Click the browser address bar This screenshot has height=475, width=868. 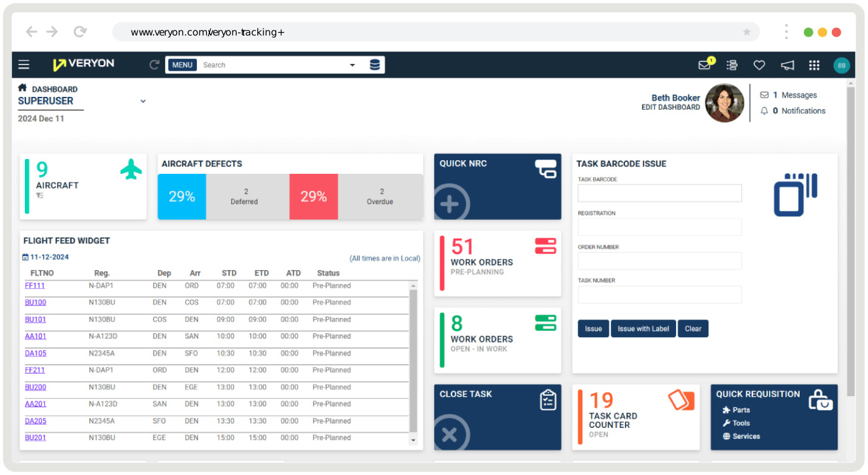(x=436, y=32)
